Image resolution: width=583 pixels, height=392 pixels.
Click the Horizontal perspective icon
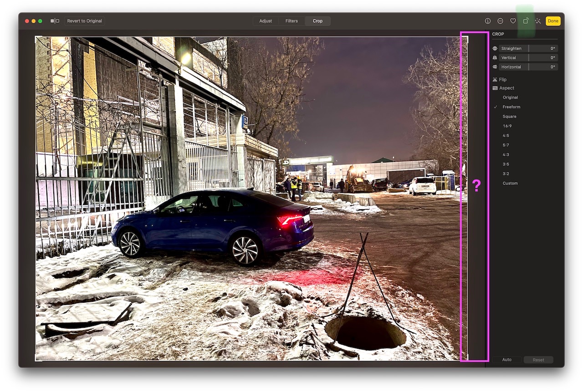[x=495, y=67]
